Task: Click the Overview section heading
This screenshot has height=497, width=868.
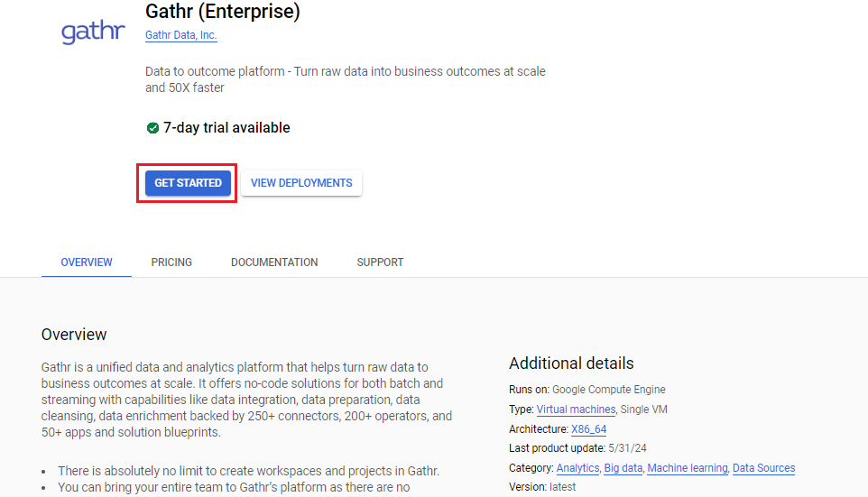Action: [x=74, y=335]
